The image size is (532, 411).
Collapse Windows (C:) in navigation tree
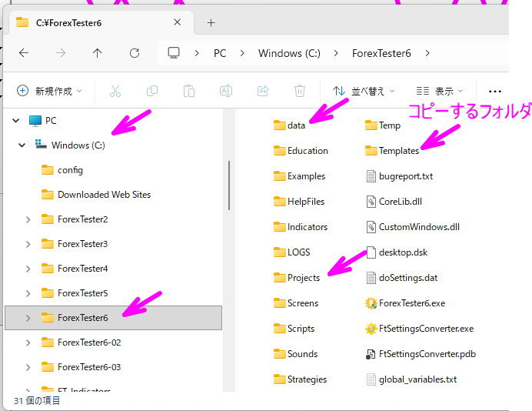click(22, 145)
